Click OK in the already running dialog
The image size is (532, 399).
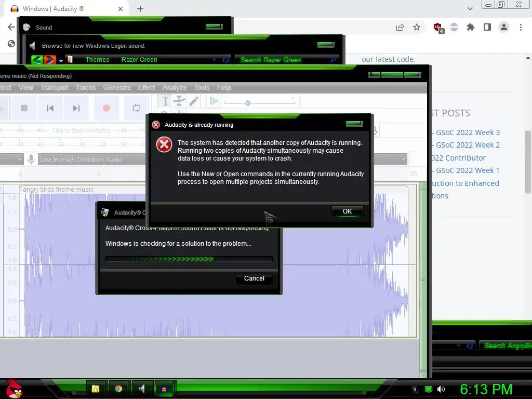pos(347,211)
